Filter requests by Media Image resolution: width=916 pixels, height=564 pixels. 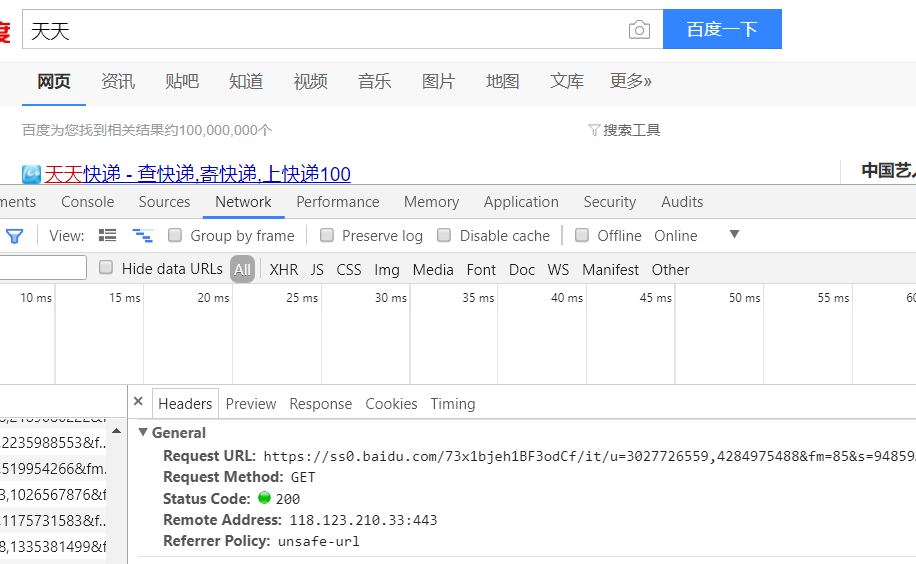click(433, 269)
